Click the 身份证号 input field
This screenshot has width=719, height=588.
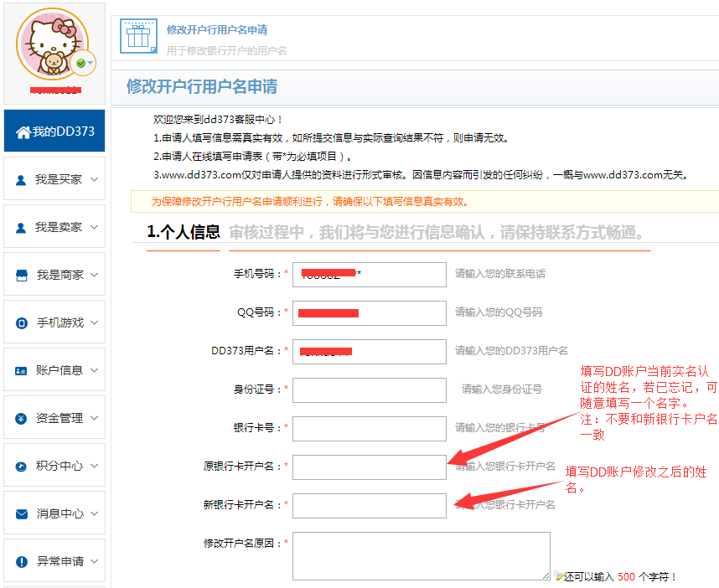tap(369, 390)
